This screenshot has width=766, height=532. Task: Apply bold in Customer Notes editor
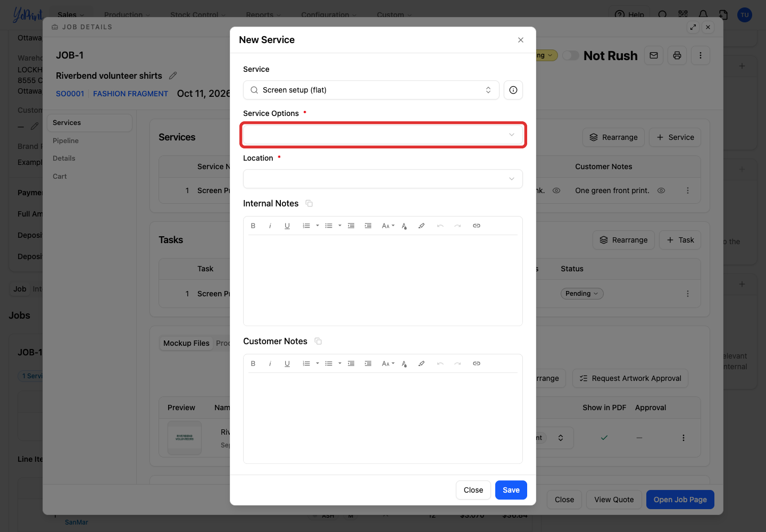pyautogui.click(x=253, y=363)
